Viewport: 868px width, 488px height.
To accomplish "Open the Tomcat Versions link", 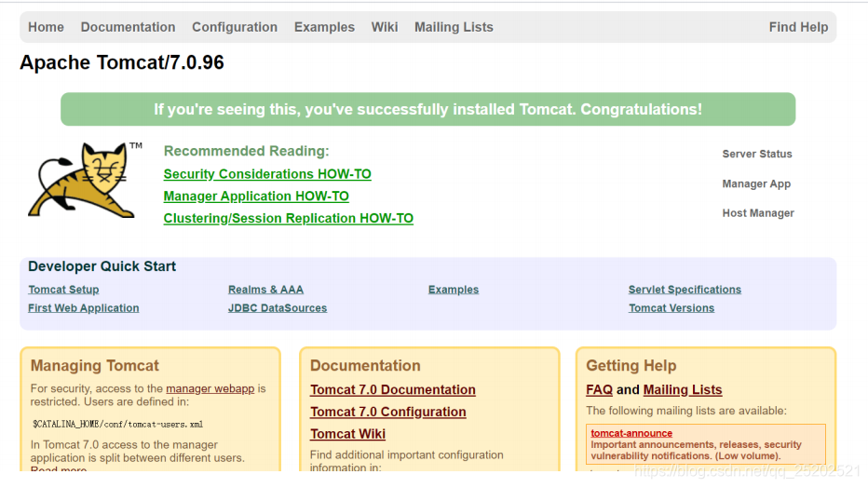I will click(671, 308).
